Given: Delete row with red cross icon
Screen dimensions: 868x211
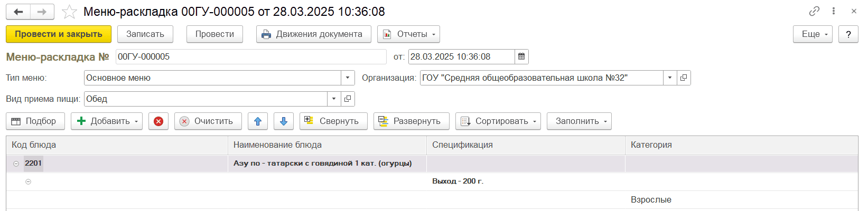Looking at the screenshot, I should click(x=158, y=121).
